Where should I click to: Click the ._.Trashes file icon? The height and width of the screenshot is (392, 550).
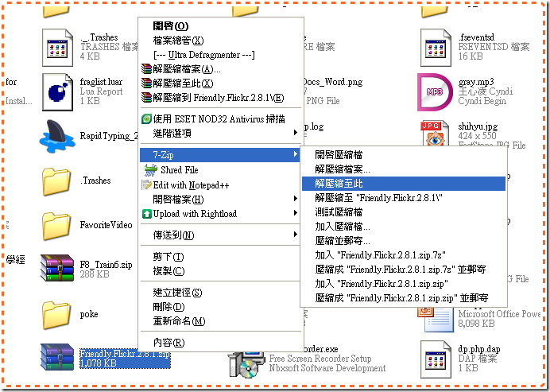point(57,48)
